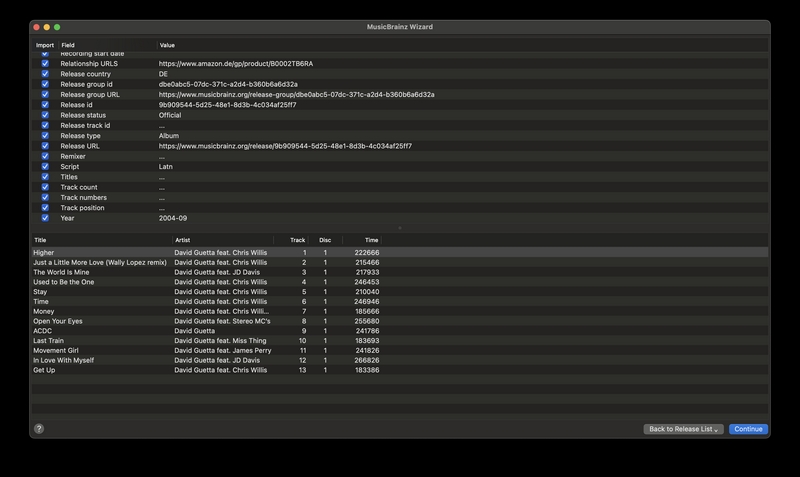
Task: Click the Release URL value field
Action: 285,146
